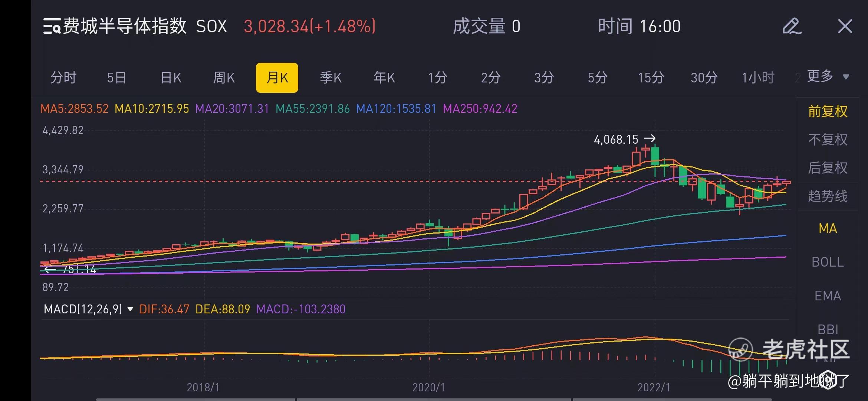Select 不复权 adjustment mode

(x=828, y=140)
